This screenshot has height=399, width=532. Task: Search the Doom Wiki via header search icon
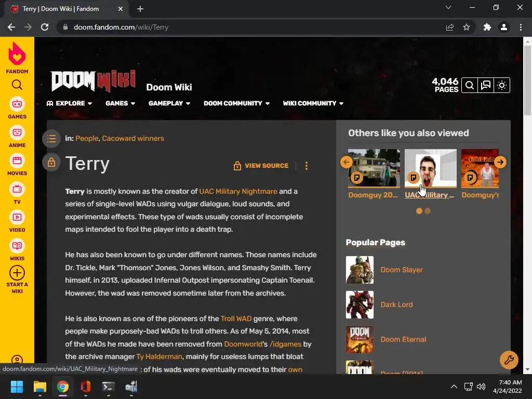pos(470,85)
